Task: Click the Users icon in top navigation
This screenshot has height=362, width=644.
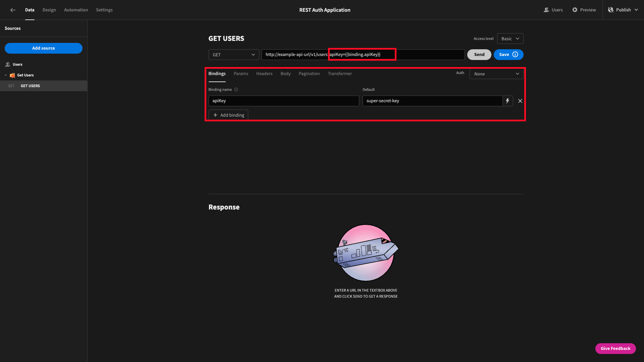Action: (546, 10)
